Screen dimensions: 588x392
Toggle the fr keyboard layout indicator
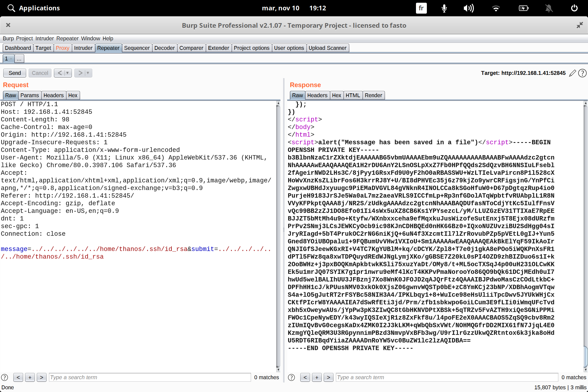pos(421,8)
